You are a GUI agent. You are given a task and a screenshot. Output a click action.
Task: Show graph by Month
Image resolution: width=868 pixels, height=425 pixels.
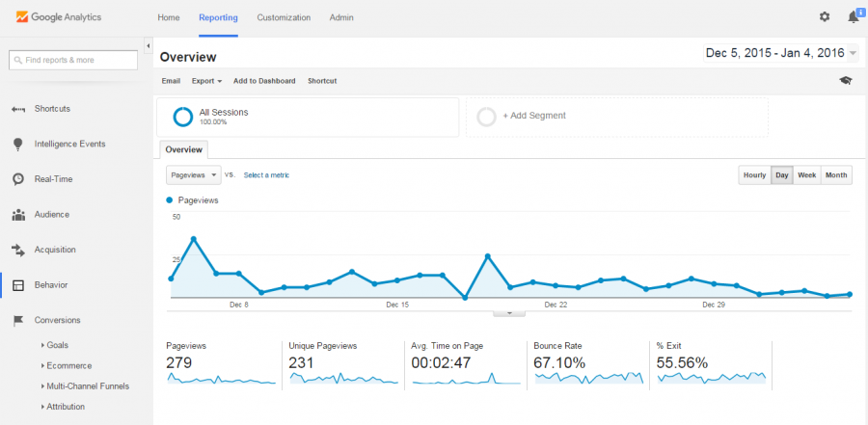836,174
